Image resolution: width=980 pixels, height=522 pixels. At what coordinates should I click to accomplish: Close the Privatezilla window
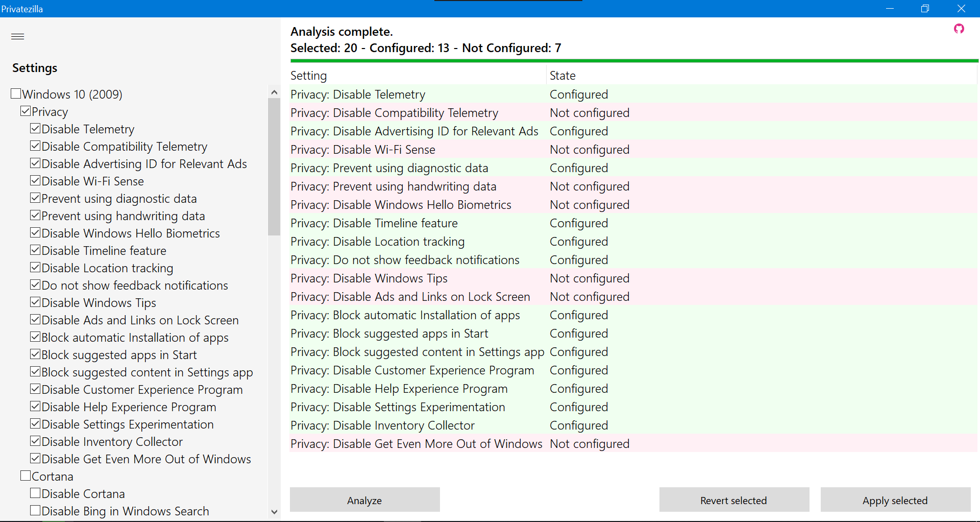click(x=961, y=9)
